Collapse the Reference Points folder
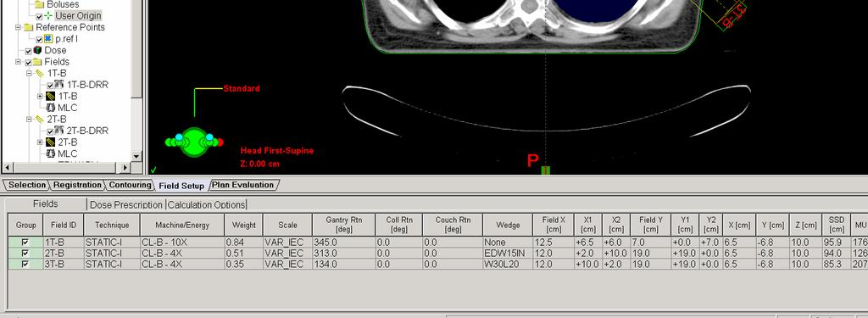Image resolution: width=868 pixels, height=318 pixels. pyautogui.click(x=19, y=27)
